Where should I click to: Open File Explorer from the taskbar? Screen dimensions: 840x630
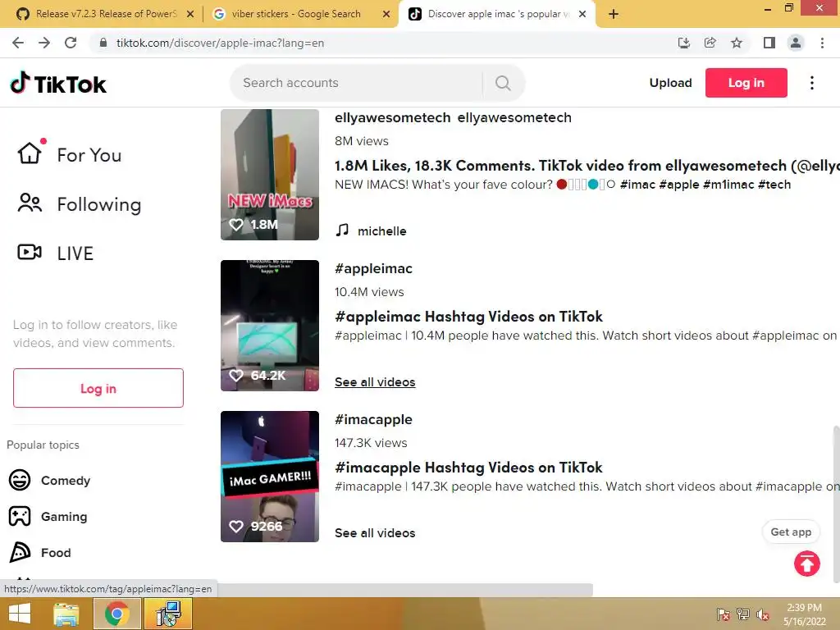(66, 614)
